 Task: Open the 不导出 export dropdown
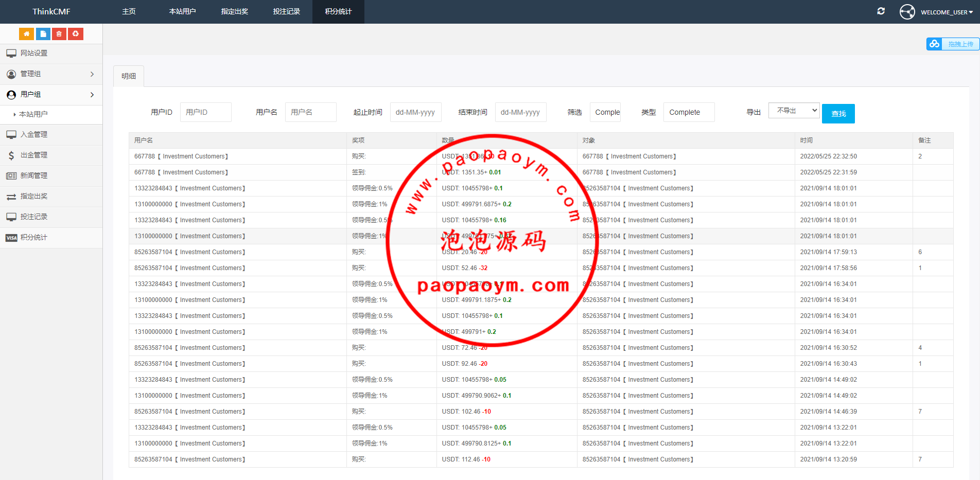pyautogui.click(x=794, y=111)
